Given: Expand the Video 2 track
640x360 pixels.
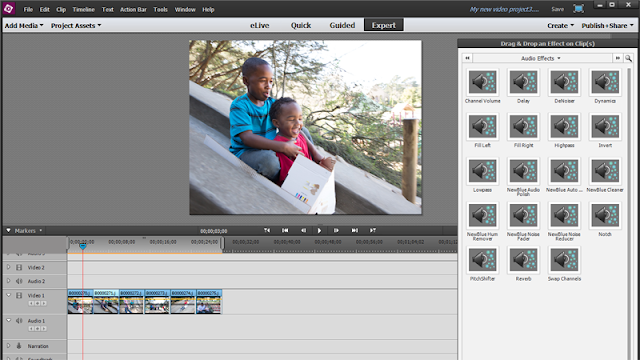Looking at the screenshot, I should (9, 267).
